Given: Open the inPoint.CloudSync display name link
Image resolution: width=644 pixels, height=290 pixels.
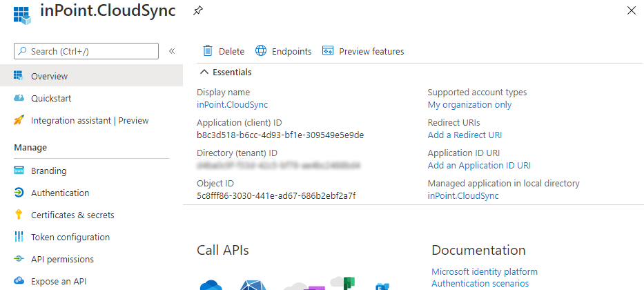Looking at the screenshot, I should 233,104.
